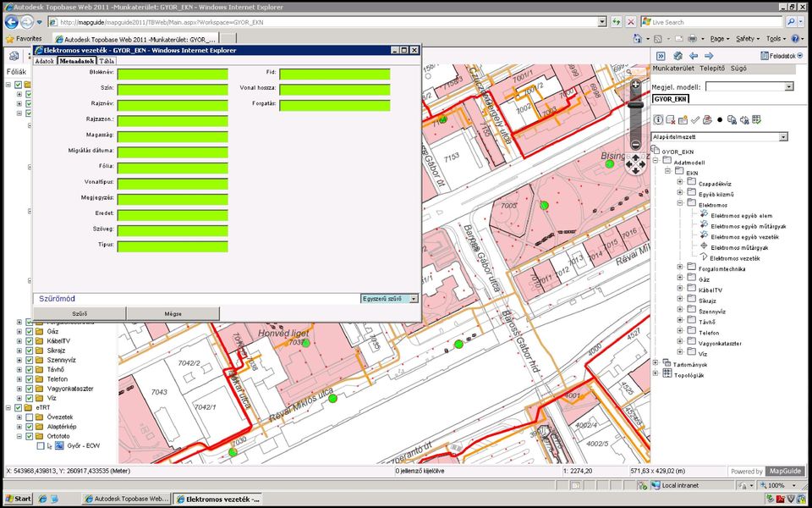Click the Elektromos egyéb elem icon
The width and height of the screenshot is (812, 508).
click(x=704, y=214)
